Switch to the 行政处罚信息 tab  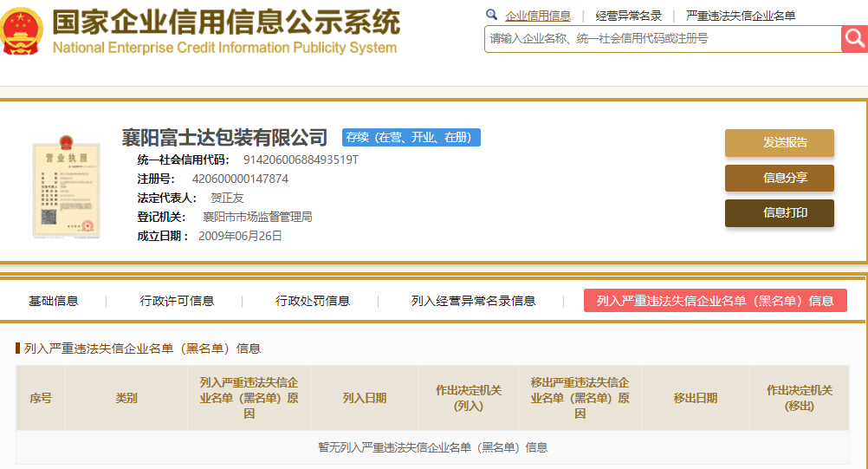click(x=313, y=301)
